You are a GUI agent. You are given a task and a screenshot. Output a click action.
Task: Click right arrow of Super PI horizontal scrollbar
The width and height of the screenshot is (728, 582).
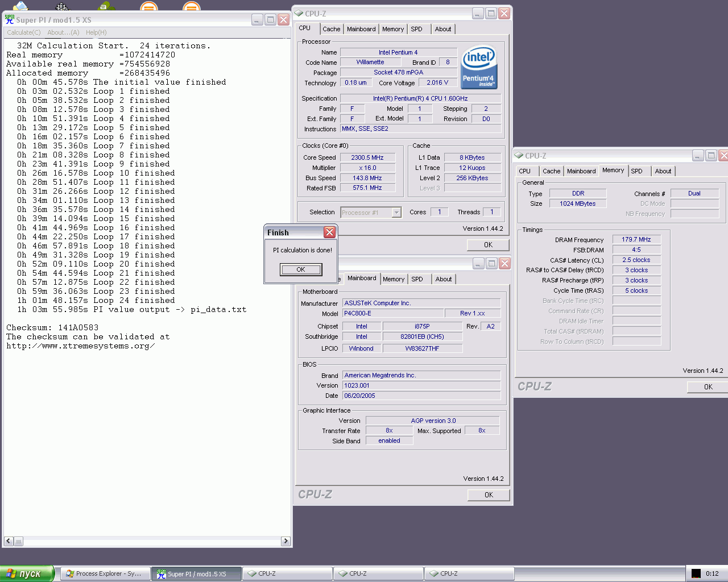pyautogui.click(x=286, y=541)
